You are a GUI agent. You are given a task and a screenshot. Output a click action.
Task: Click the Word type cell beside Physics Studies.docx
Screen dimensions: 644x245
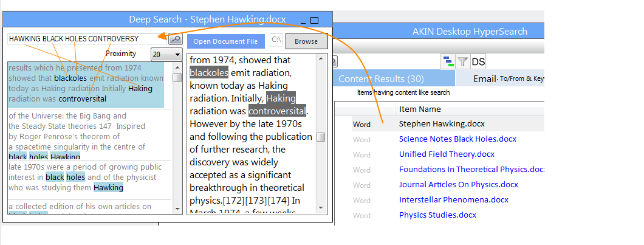[x=361, y=215]
